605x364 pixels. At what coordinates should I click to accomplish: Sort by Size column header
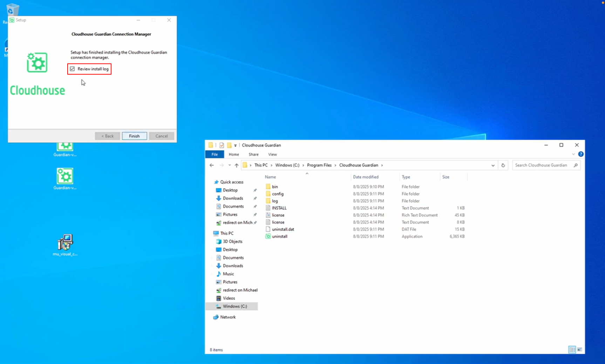pyautogui.click(x=446, y=177)
